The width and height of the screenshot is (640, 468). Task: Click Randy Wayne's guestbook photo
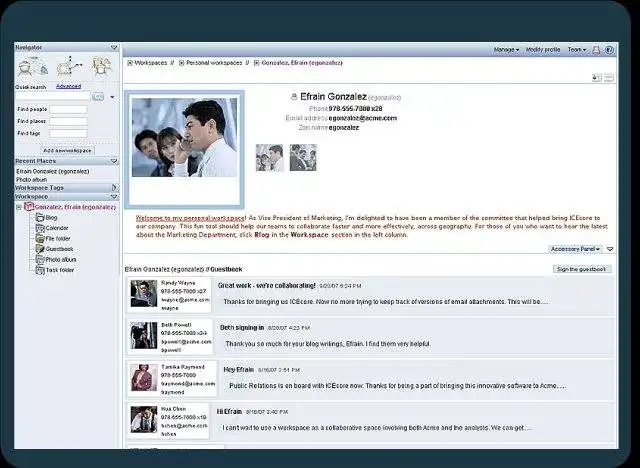(144, 294)
